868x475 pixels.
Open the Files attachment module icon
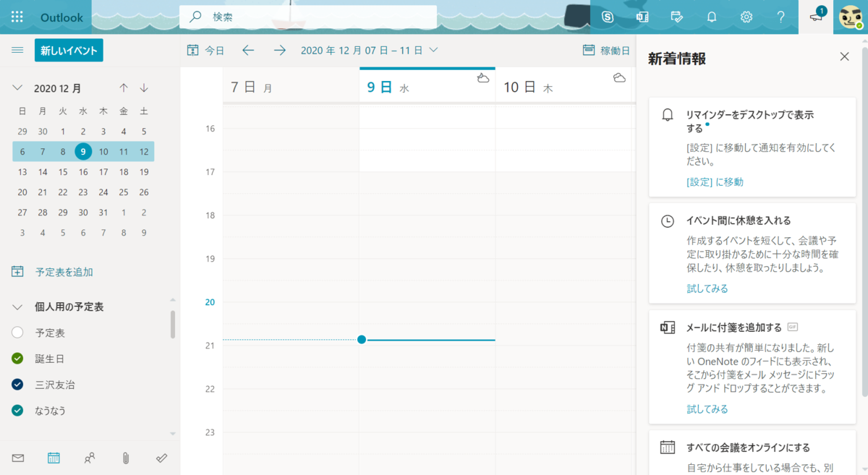click(x=125, y=458)
